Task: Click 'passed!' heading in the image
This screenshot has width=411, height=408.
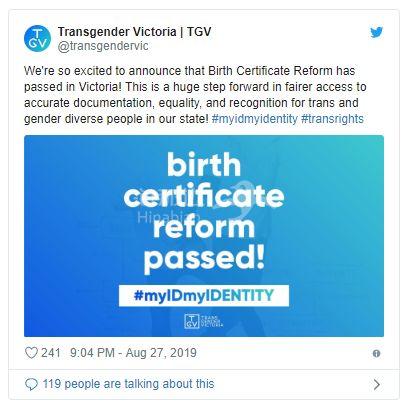Action: click(204, 260)
